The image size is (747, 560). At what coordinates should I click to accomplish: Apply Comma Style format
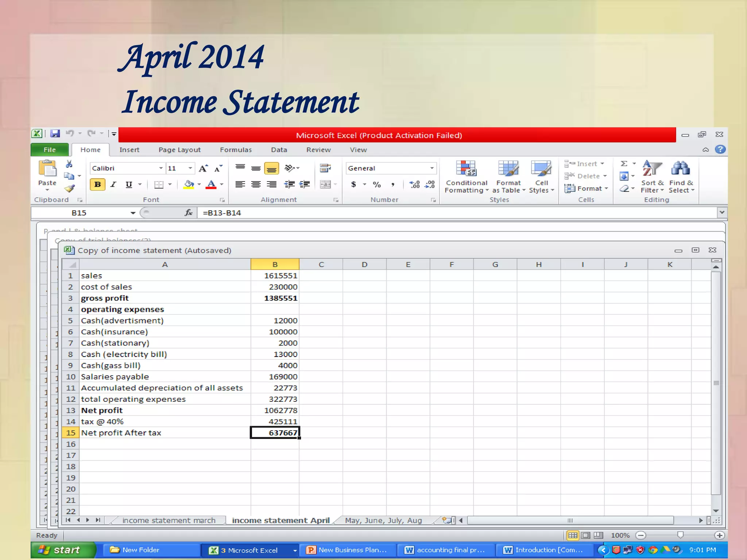[393, 184]
